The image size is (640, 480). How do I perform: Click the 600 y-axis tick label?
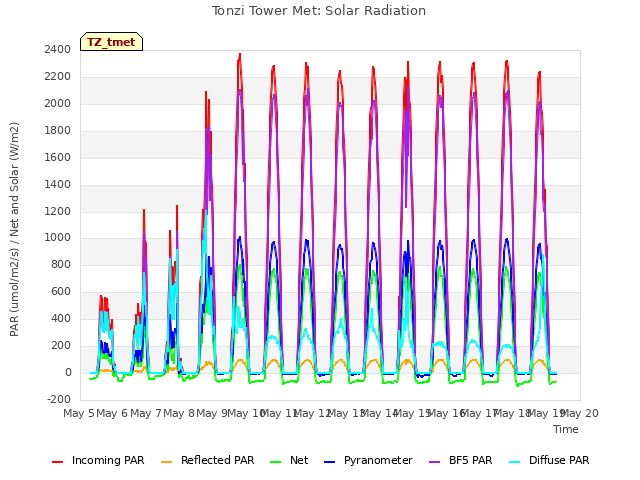click(61, 291)
